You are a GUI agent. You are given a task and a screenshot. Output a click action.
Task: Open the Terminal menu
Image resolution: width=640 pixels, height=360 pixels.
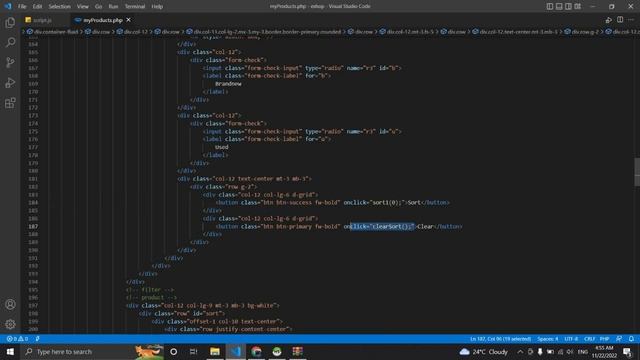pos(135,7)
